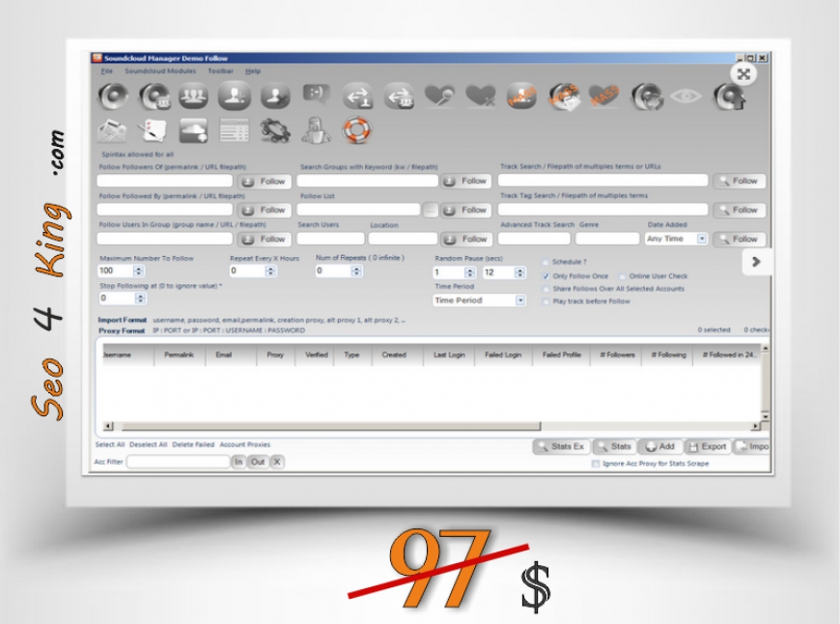Click the Add account button
840x624 pixels.
(x=660, y=446)
